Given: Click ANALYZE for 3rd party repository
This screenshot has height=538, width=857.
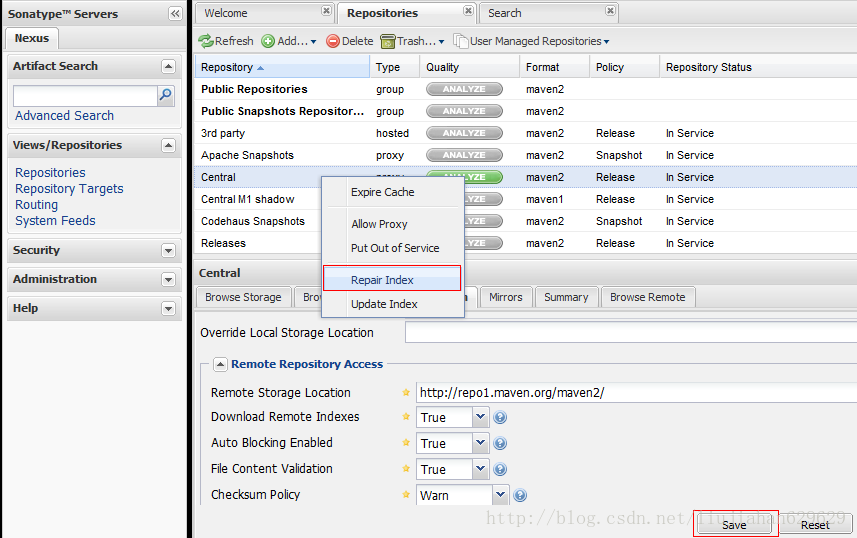Looking at the screenshot, I should pyautogui.click(x=464, y=133).
